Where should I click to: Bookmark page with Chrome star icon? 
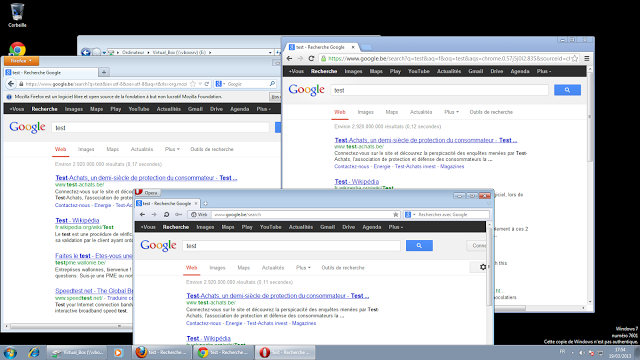575,58
